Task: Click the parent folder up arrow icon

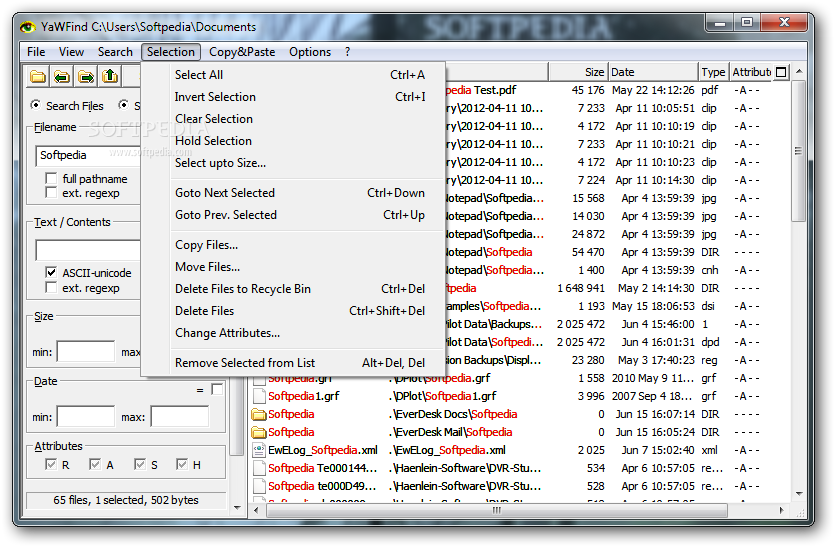Action: 110,77
